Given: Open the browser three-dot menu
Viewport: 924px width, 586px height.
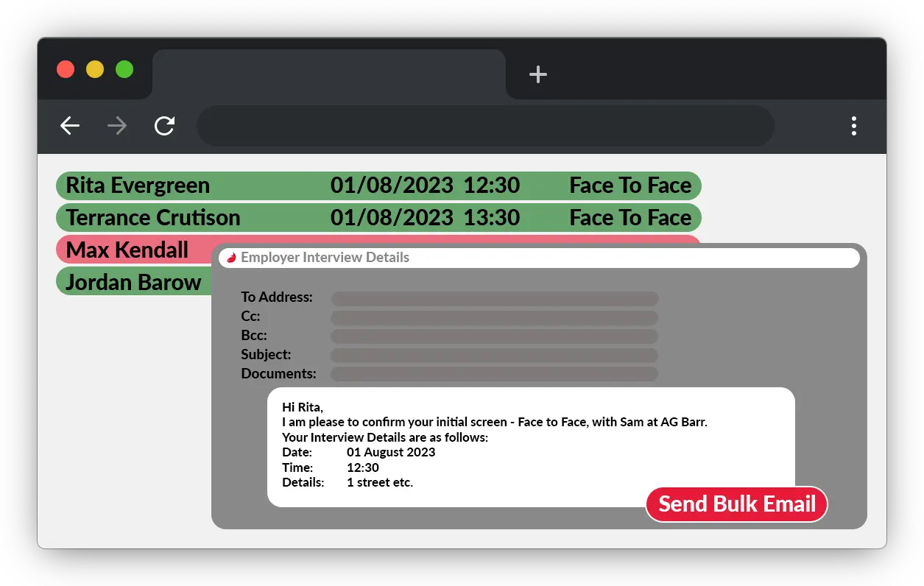Looking at the screenshot, I should [x=853, y=126].
